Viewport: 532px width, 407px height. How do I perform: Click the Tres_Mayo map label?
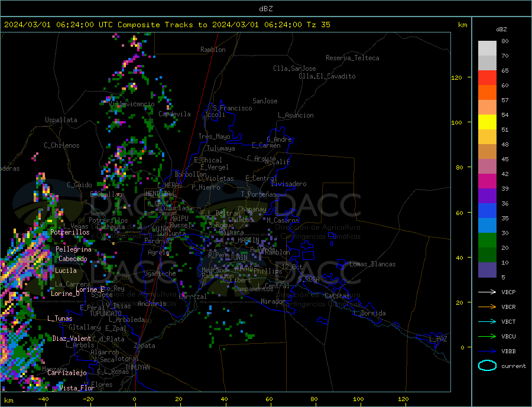[214, 136]
